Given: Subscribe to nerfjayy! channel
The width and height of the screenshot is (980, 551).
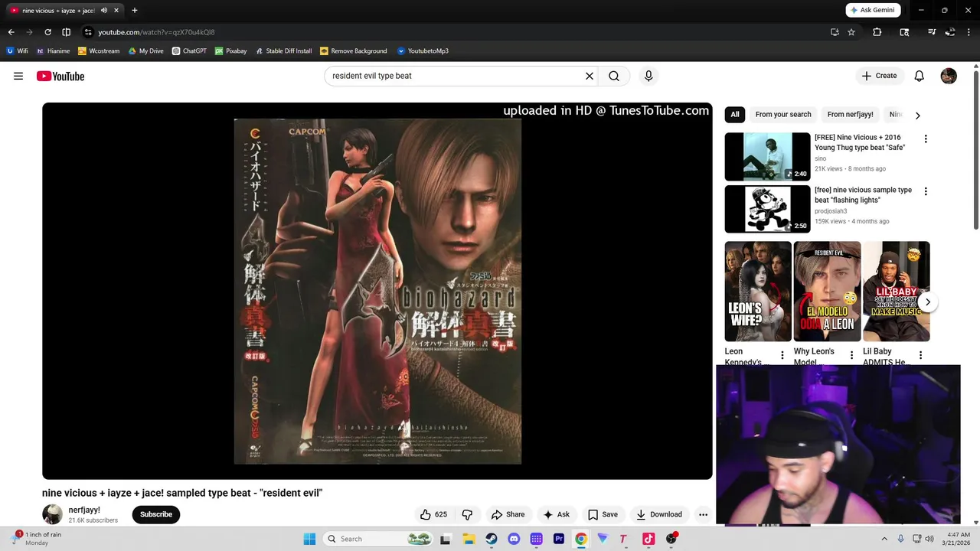Looking at the screenshot, I should point(156,514).
